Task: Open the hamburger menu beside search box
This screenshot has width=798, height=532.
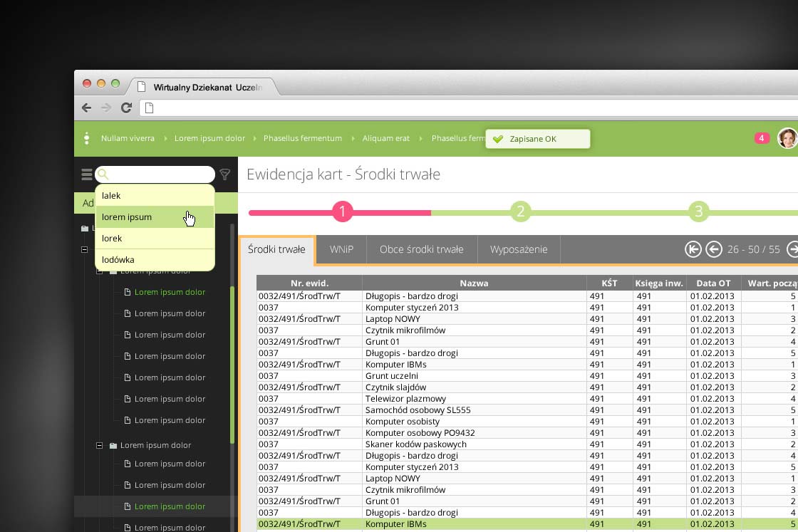Action: (x=86, y=174)
